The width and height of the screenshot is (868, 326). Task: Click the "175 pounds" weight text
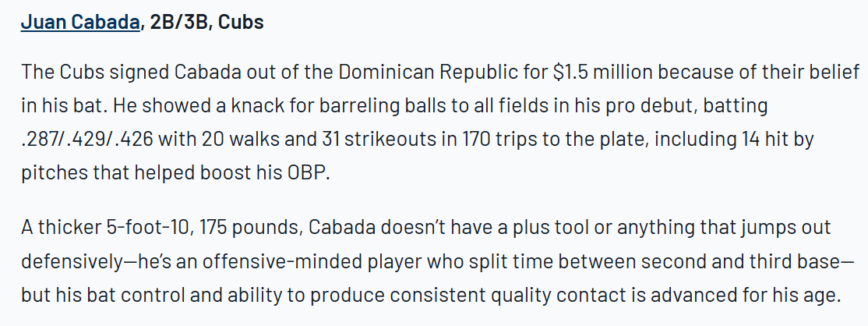(247, 228)
